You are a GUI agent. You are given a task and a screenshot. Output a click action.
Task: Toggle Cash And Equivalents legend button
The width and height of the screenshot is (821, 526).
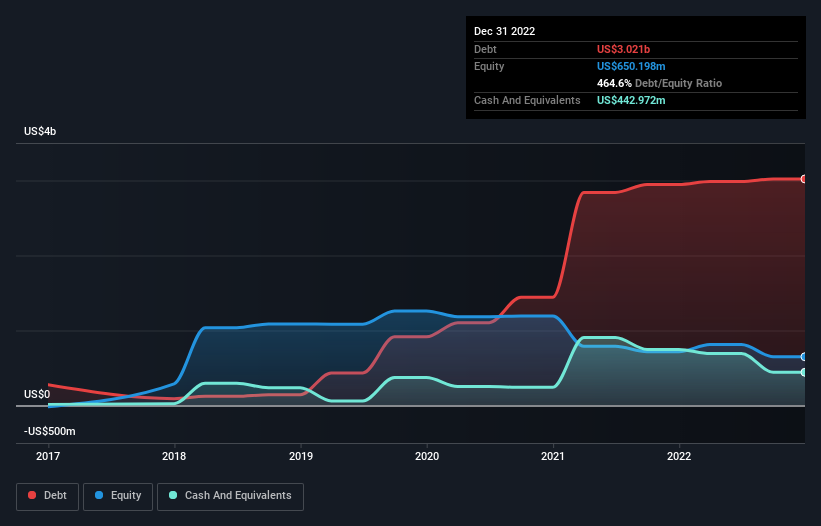pyautogui.click(x=230, y=496)
